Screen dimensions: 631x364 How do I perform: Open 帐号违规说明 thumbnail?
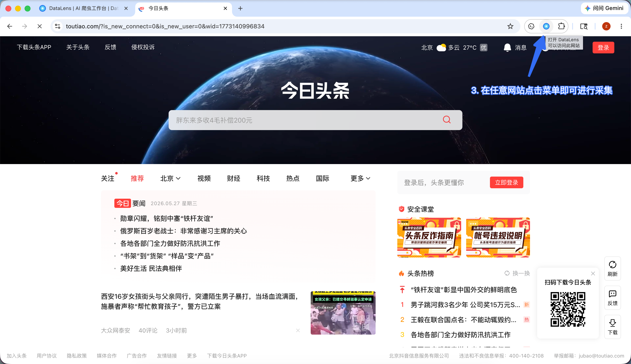pos(498,237)
